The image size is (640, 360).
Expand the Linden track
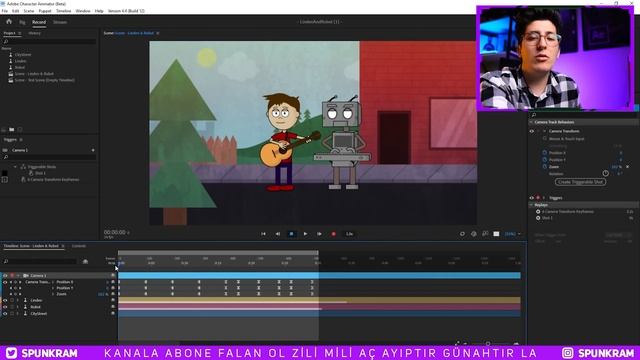pos(18,300)
